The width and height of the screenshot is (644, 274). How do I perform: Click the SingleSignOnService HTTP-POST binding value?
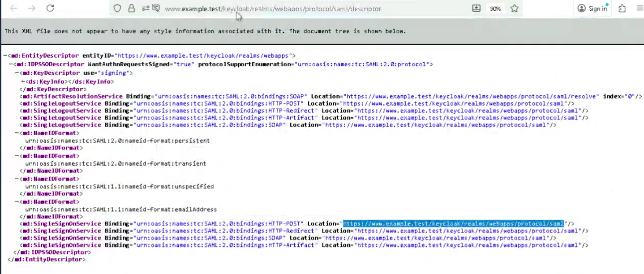(219, 223)
